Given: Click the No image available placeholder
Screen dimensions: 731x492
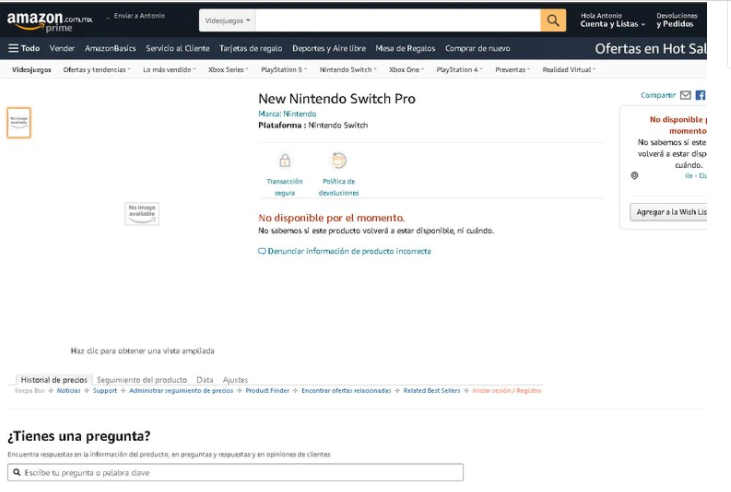Looking at the screenshot, I should coord(142,213).
